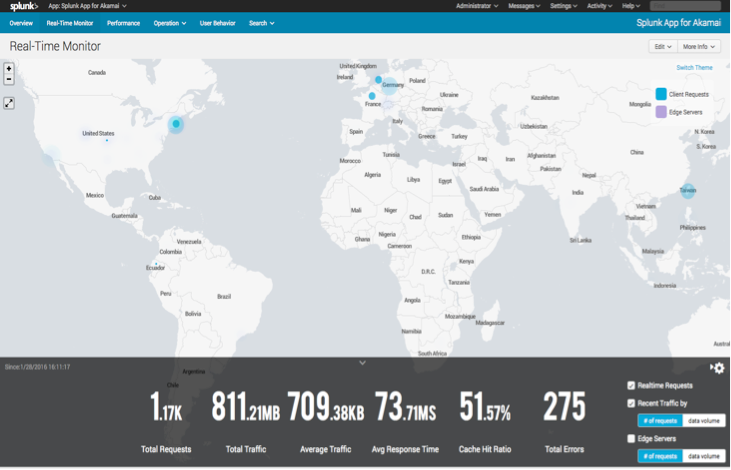Image resolution: width=731 pixels, height=470 pixels.
Task: Open the App: Splunk App for Akamai dropdown
Action: click(87, 6)
